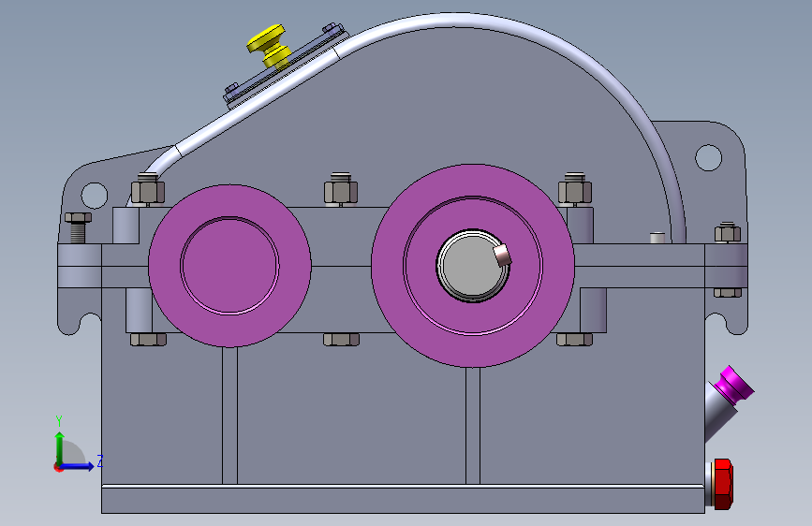Click the blue Z axis of triad

[78, 466]
